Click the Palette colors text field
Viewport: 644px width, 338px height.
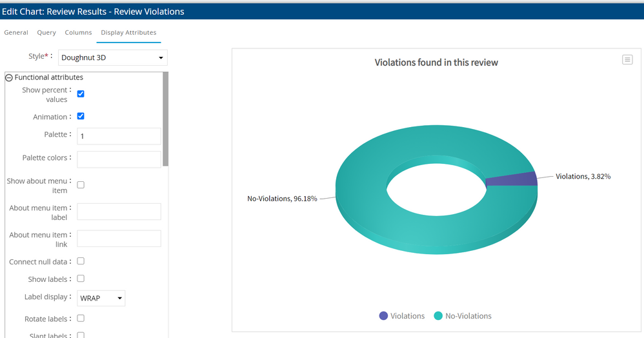119,159
